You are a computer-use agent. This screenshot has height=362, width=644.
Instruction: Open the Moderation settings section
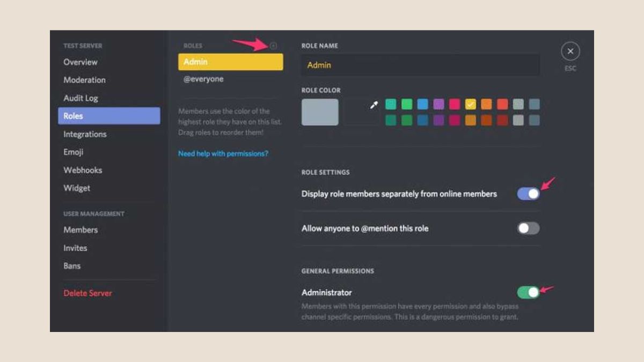pos(84,79)
